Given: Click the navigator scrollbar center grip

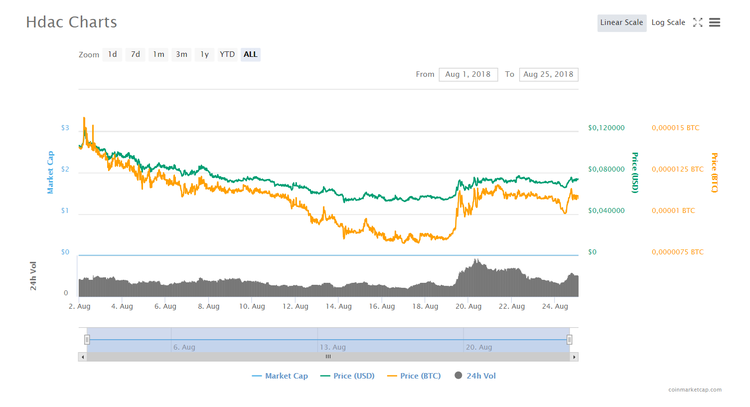Looking at the screenshot, I should [x=327, y=355].
